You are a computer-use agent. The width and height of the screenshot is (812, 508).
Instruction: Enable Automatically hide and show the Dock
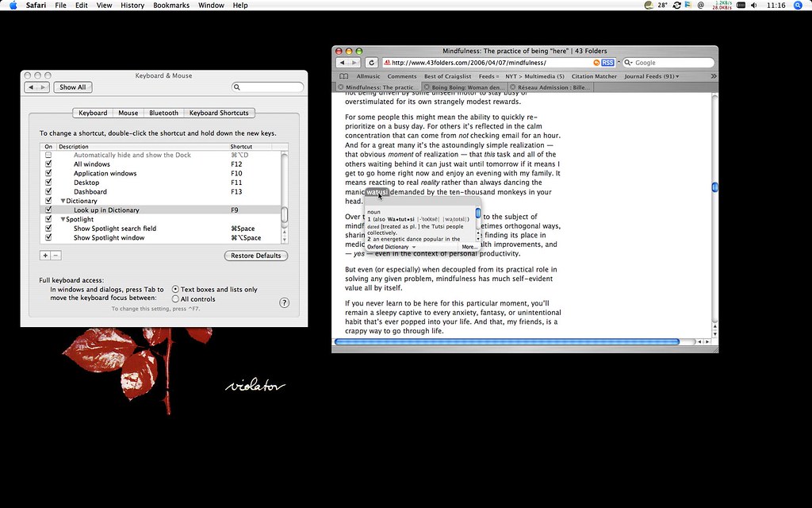pyautogui.click(x=48, y=155)
